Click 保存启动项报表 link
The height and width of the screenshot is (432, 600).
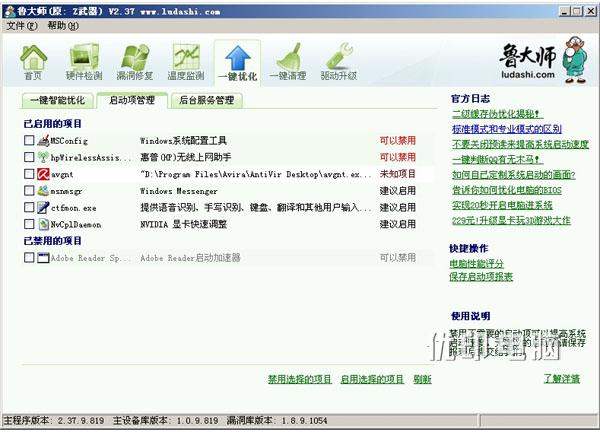(481, 277)
